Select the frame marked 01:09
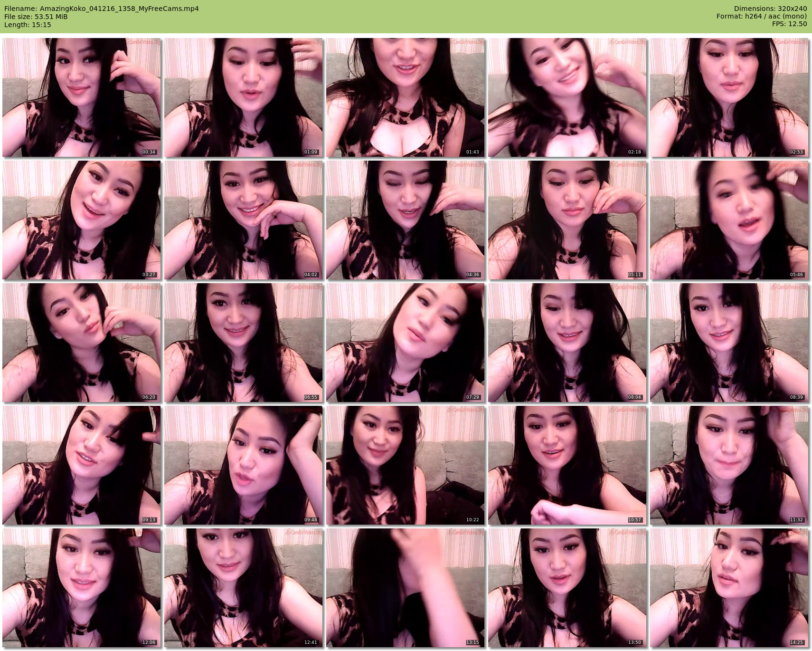The width and height of the screenshot is (812, 651). coord(244,97)
